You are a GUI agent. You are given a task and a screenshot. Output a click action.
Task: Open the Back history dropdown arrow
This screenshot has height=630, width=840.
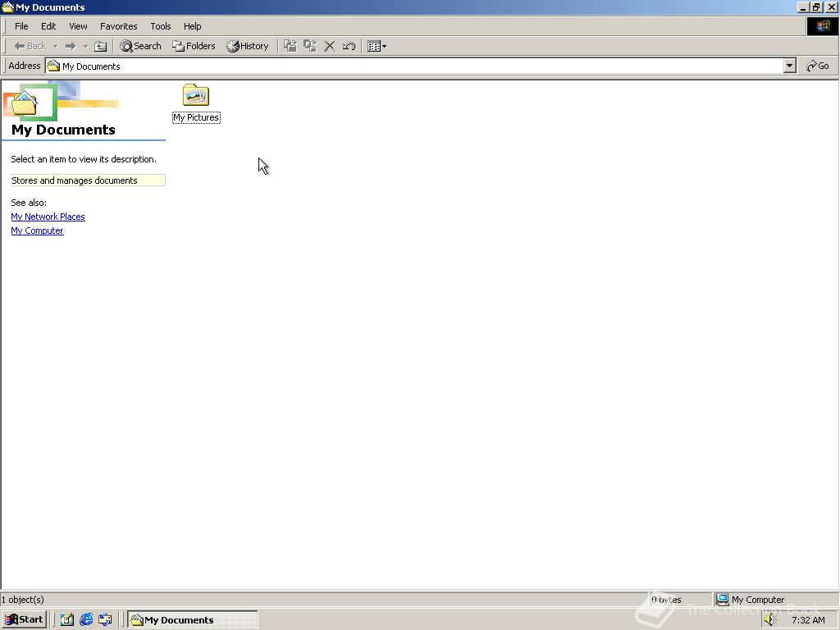pyautogui.click(x=55, y=46)
